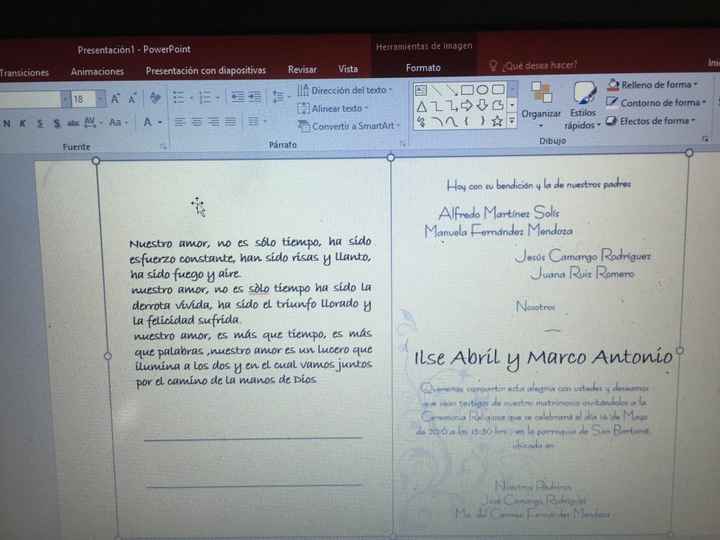Pick the elbow connector shape
This screenshot has width=720, height=540.
click(437, 107)
